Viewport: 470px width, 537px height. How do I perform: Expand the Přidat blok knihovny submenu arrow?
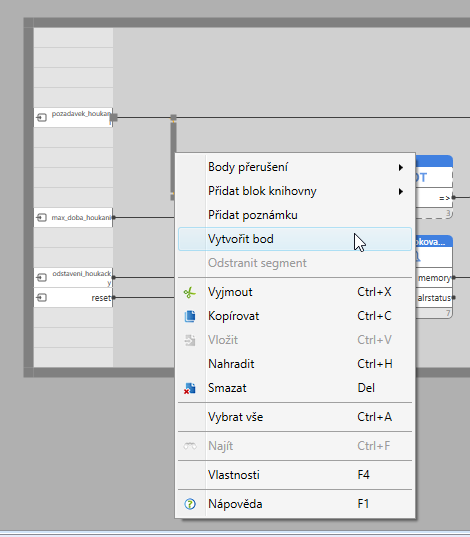pos(400,191)
